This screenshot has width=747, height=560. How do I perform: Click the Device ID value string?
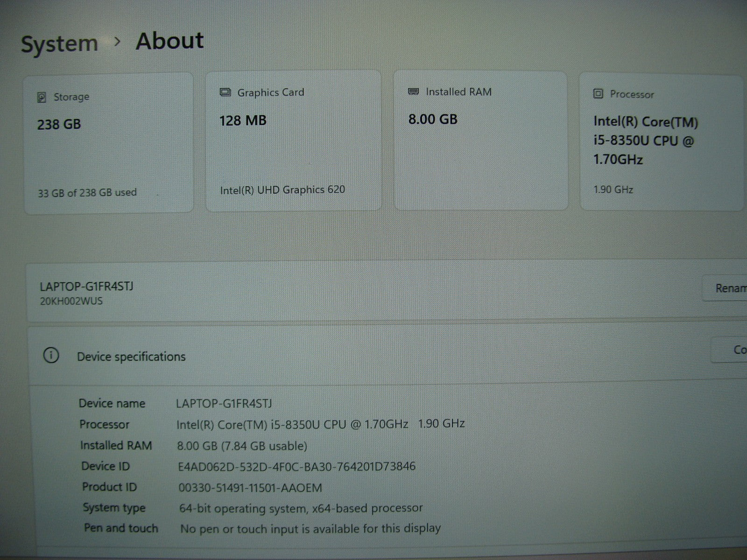point(296,466)
